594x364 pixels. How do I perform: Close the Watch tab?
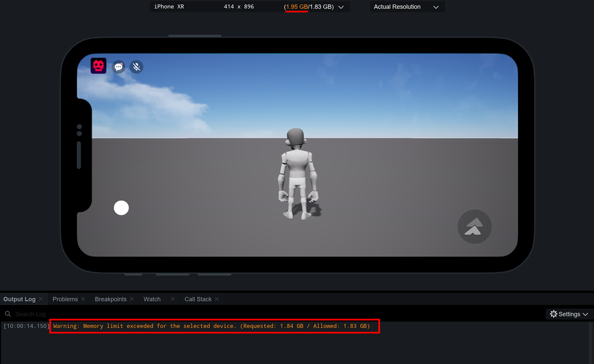(172, 299)
